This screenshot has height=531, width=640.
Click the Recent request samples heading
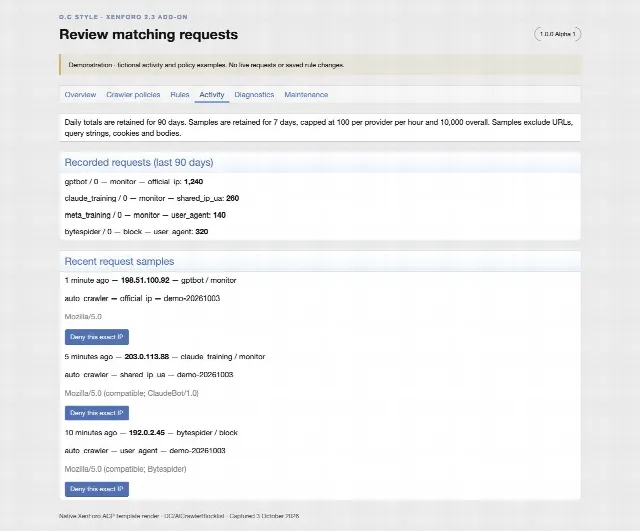(119, 262)
